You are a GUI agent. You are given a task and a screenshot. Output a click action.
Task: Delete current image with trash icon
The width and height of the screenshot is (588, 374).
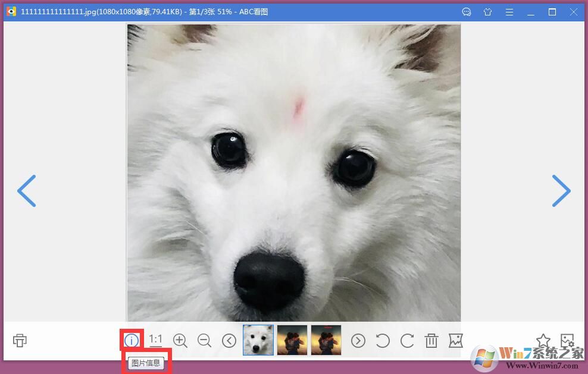pos(431,340)
